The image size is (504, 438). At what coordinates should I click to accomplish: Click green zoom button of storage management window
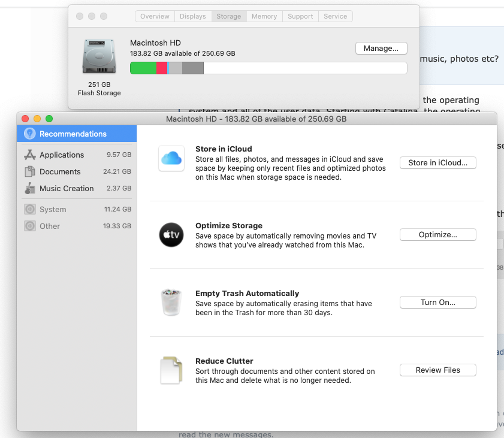click(x=49, y=119)
